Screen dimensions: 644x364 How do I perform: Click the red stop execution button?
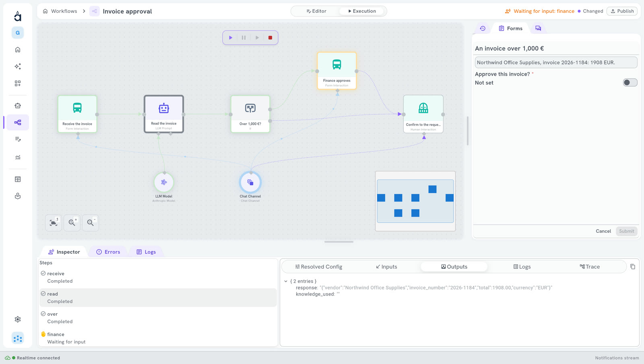tap(270, 38)
